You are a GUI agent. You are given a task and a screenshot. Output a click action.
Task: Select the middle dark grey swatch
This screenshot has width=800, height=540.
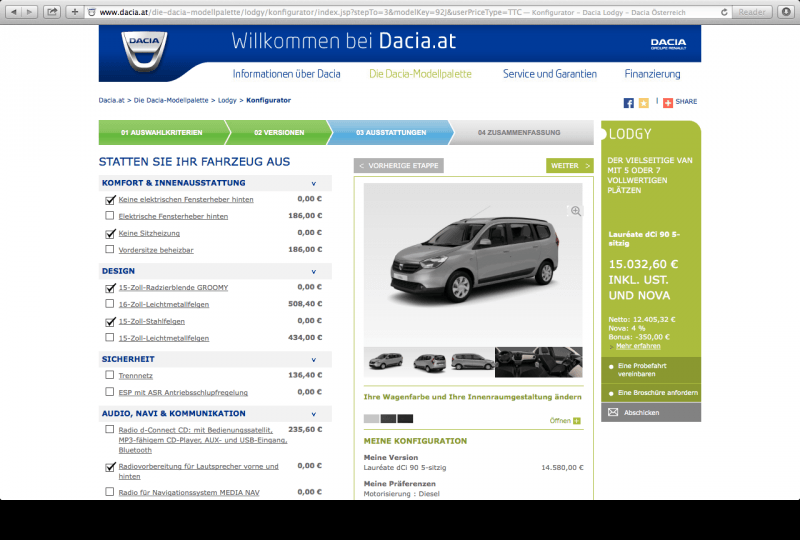(x=388, y=419)
